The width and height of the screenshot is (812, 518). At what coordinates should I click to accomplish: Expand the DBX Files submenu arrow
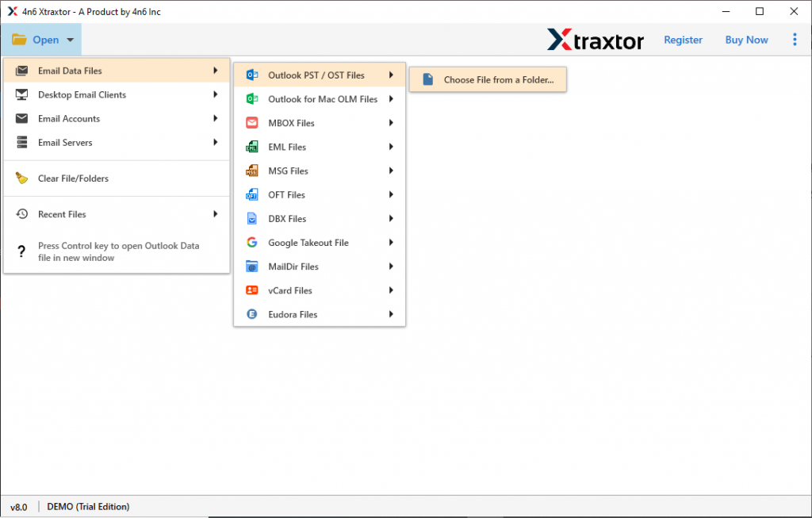[390, 218]
